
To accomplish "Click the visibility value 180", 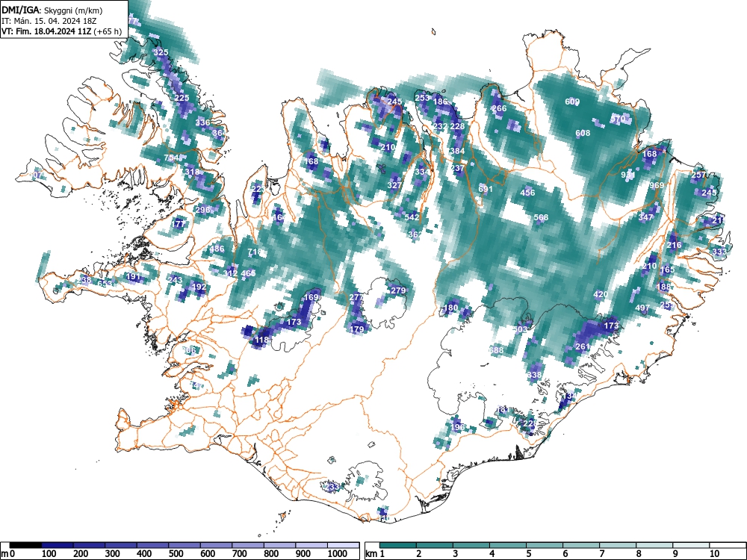I will 450,308.
